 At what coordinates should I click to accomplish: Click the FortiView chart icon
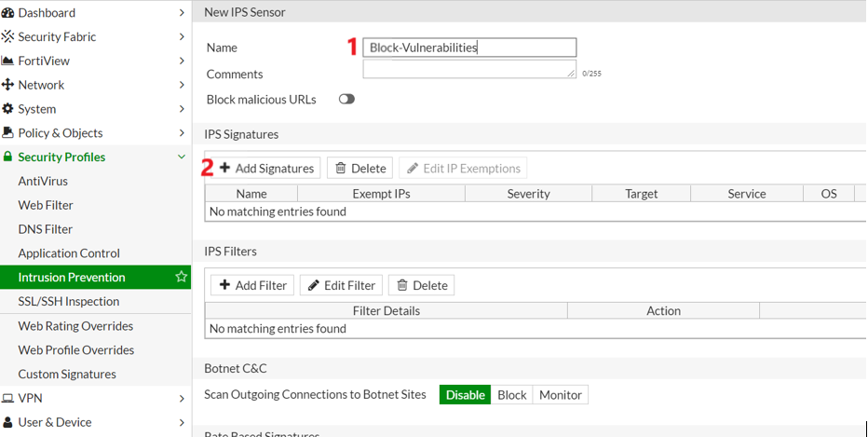click(8, 61)
